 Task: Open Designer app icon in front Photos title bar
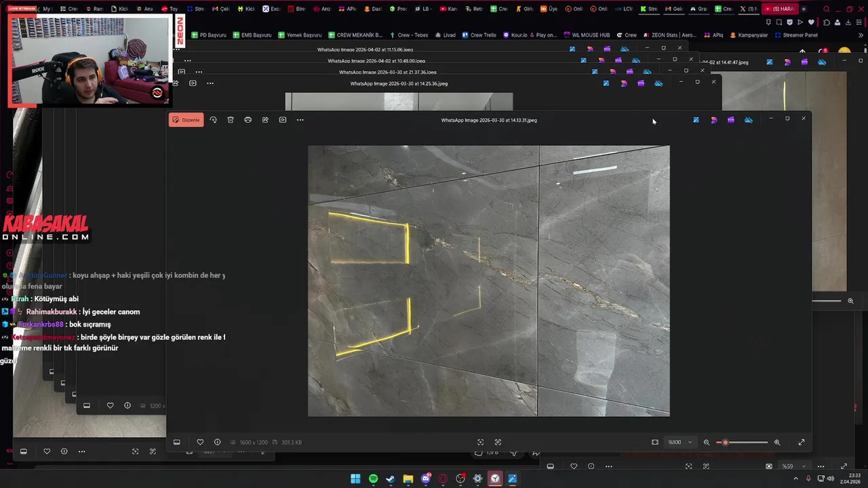(713, 120)
